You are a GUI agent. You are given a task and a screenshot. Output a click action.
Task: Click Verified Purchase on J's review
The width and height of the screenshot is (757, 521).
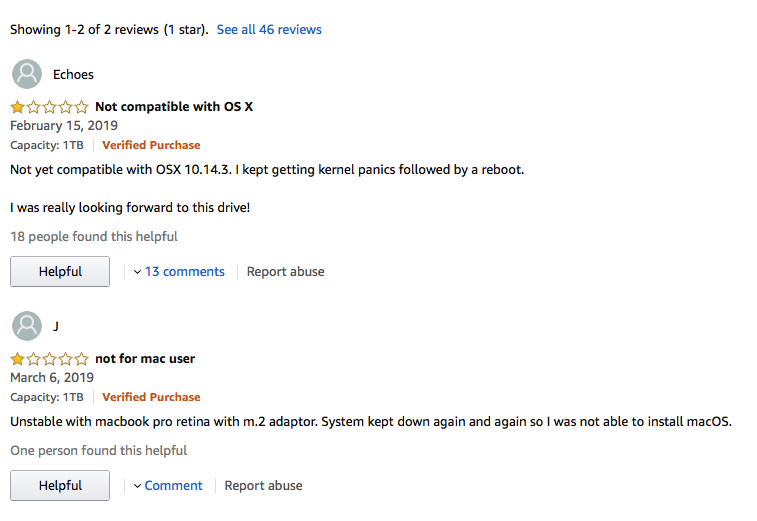tap(151, 397)
